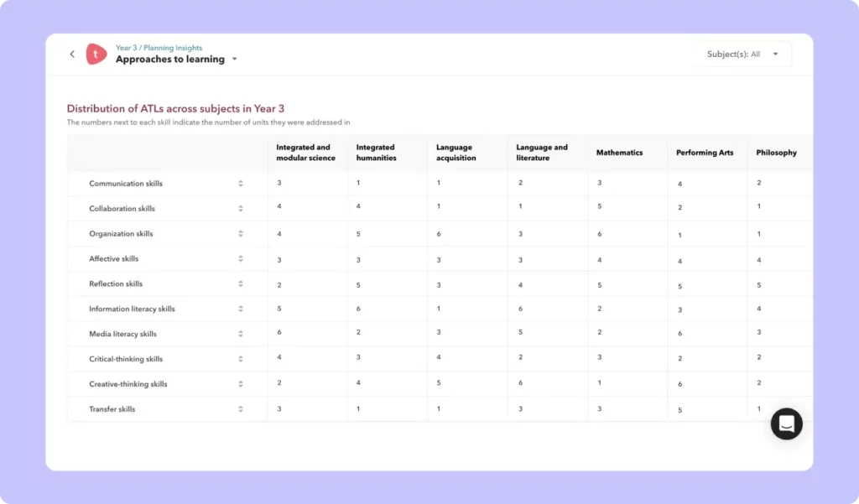Click sort icon beside Organization skills
The width and height of the screenshot is (859, 504).
pyautogui.click(x=241, y=234)
